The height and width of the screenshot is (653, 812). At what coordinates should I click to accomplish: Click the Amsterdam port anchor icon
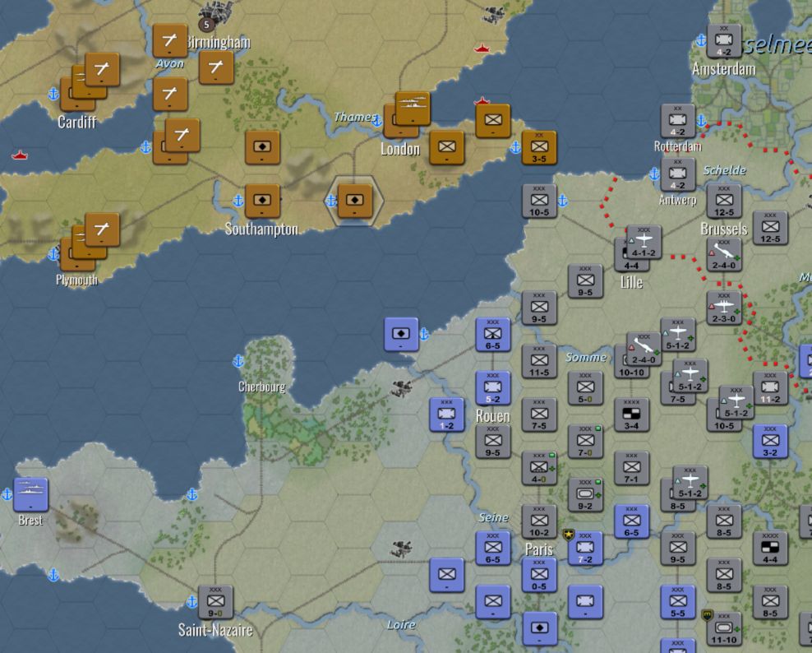(x=701, y=40)
